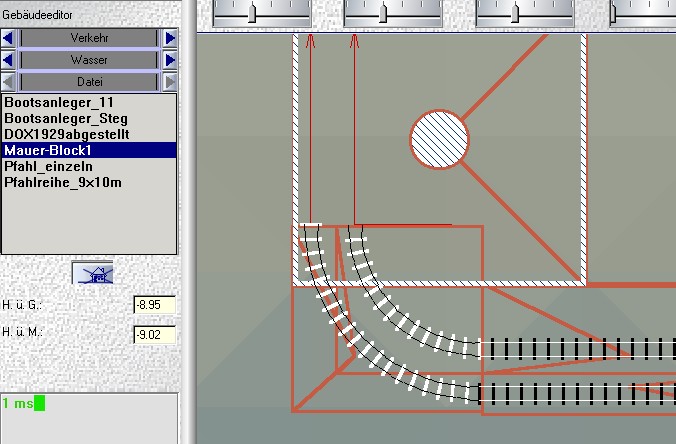The width and height of the screenshot is (676, 444).
Task: Click left arrow beside Verkehr category
Action: coord(9,38)
